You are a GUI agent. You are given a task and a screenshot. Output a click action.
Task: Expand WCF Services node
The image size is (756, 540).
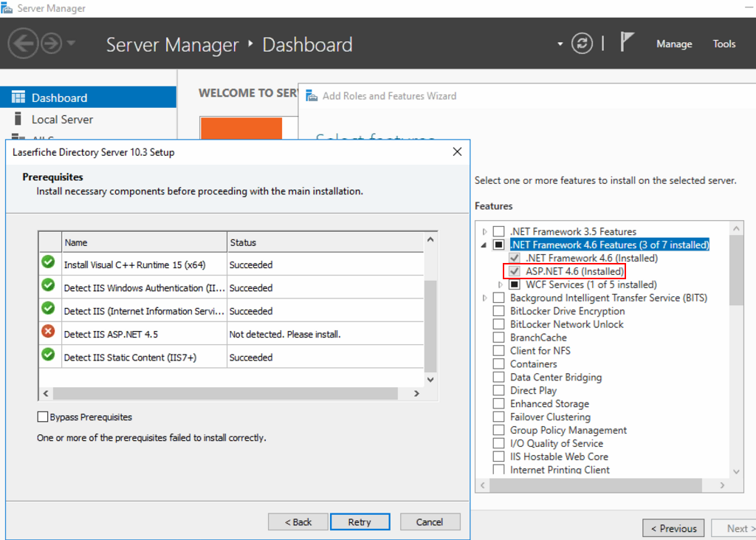[x=501, y=284]
